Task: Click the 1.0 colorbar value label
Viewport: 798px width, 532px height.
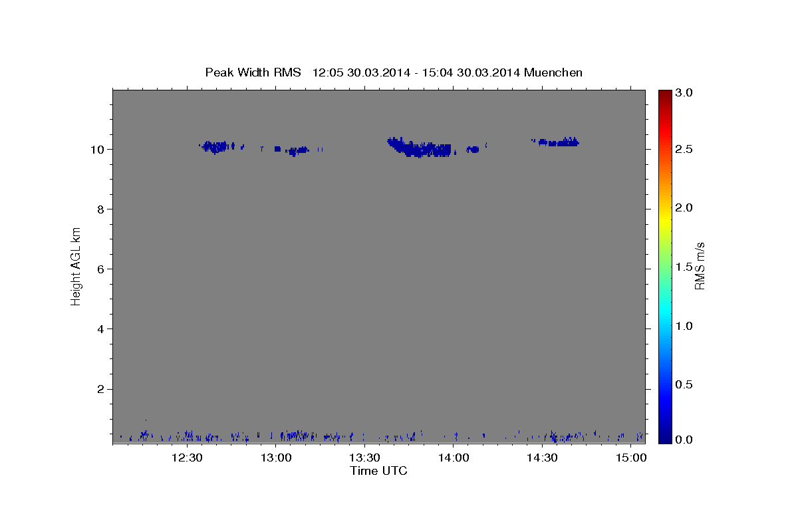Action: point(685,326)
